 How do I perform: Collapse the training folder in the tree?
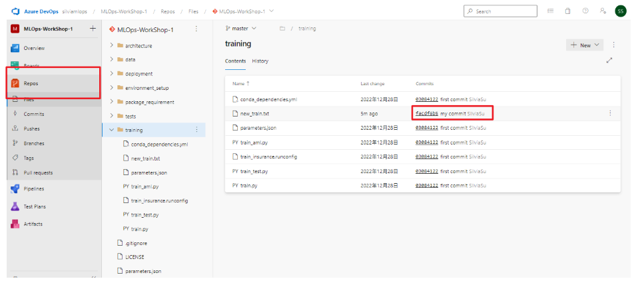(x=111, y=130)
